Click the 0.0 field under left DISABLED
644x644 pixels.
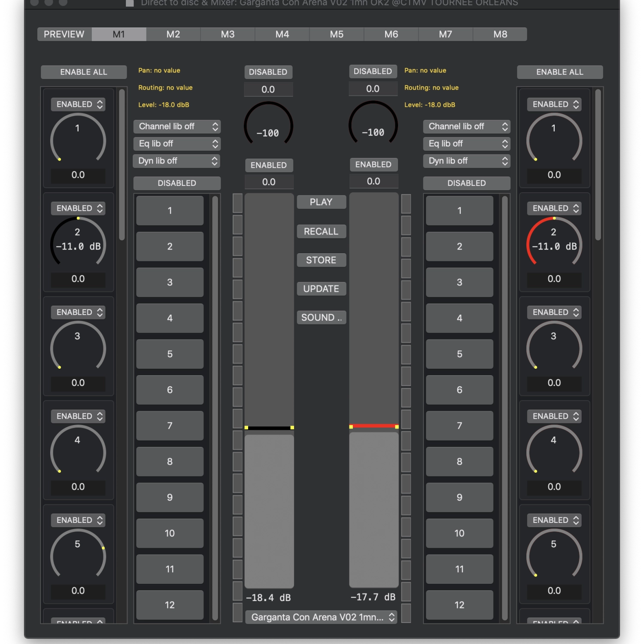268,89
